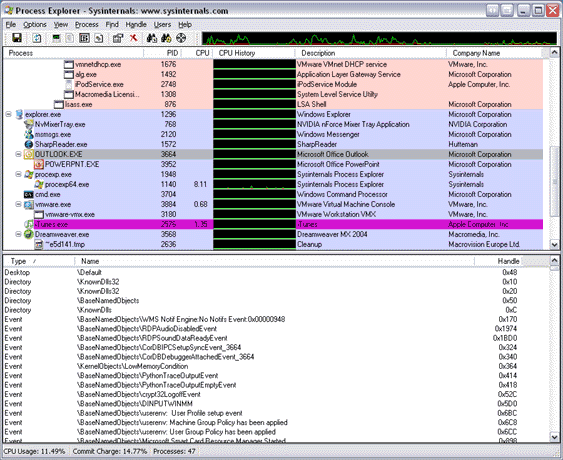Screen dimensions: 563x460
Task: Sort by the CPU column header
Action: (x=197, y=53)
